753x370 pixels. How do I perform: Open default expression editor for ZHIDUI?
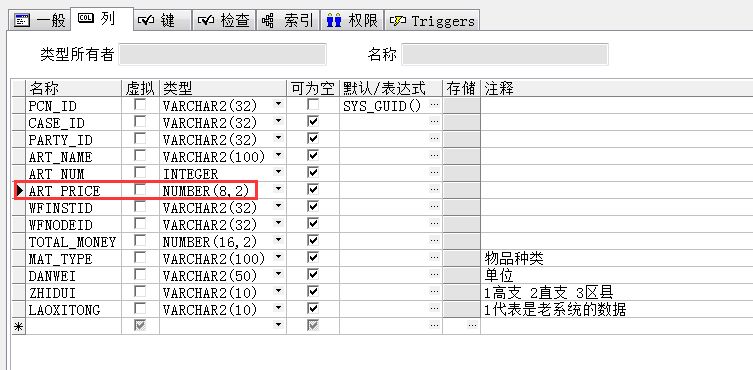point(435,291)
